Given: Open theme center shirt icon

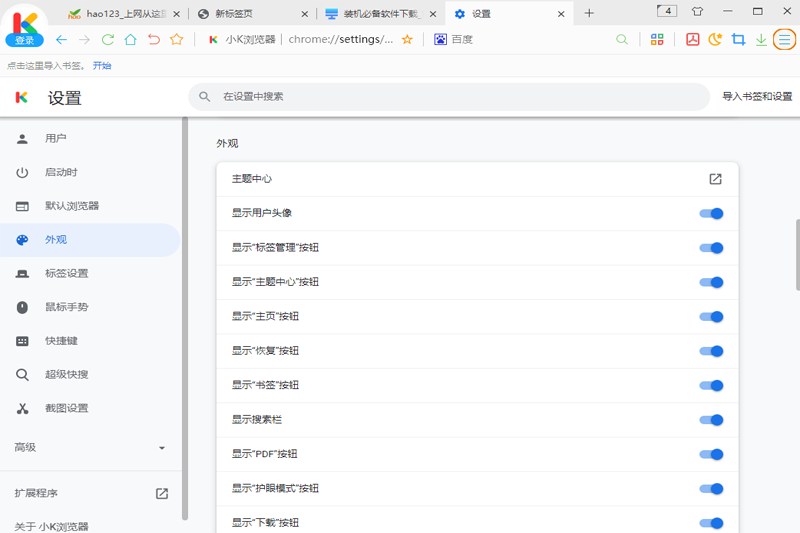Looking at the screenshot, I should pos(697,11).
